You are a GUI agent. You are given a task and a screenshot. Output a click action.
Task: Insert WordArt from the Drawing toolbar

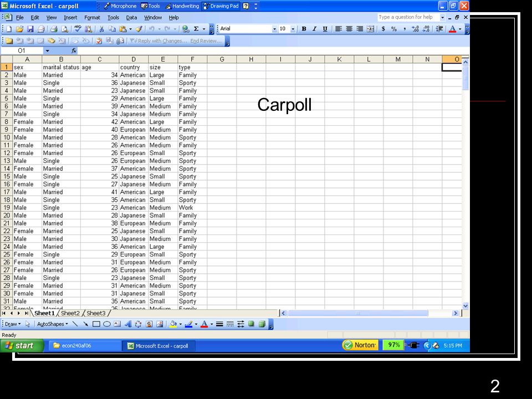128,324
